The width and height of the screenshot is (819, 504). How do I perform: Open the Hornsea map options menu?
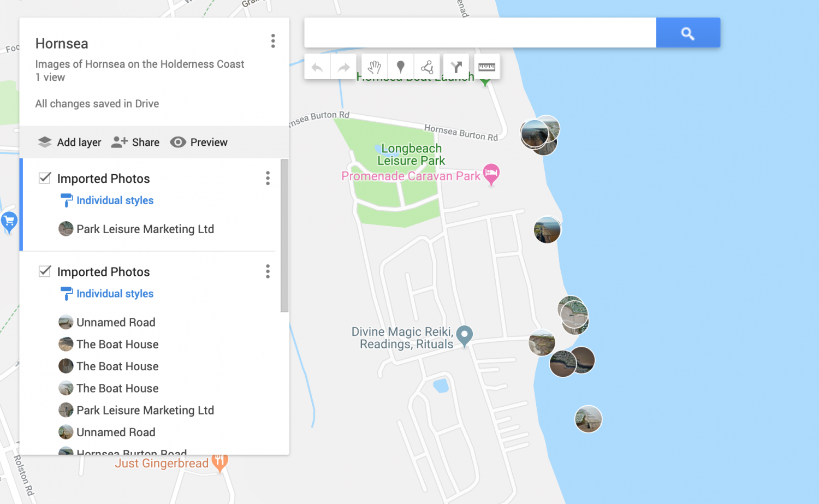(x=272, y=41)
